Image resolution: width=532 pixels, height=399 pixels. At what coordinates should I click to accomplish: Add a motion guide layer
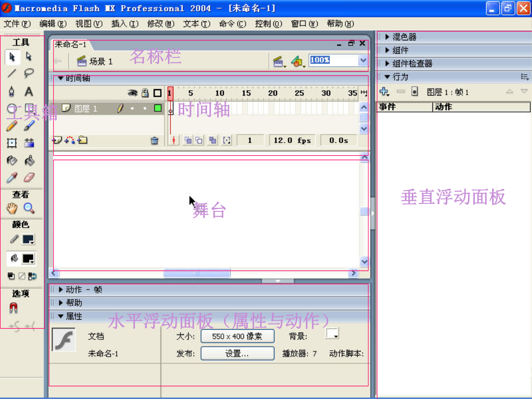69,140
